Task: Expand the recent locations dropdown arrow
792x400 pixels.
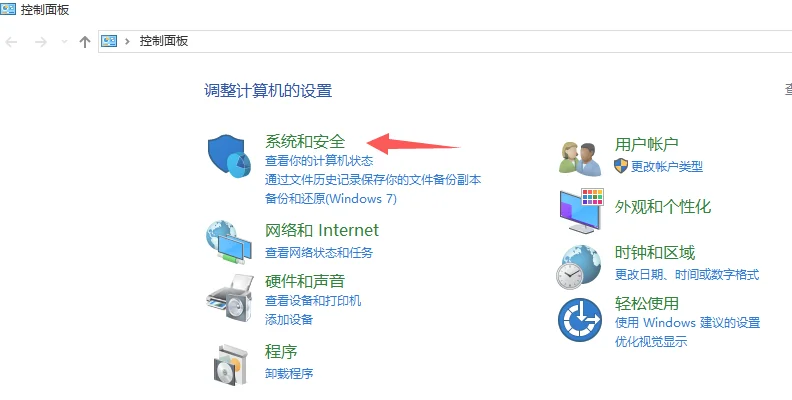Action: 64,42
